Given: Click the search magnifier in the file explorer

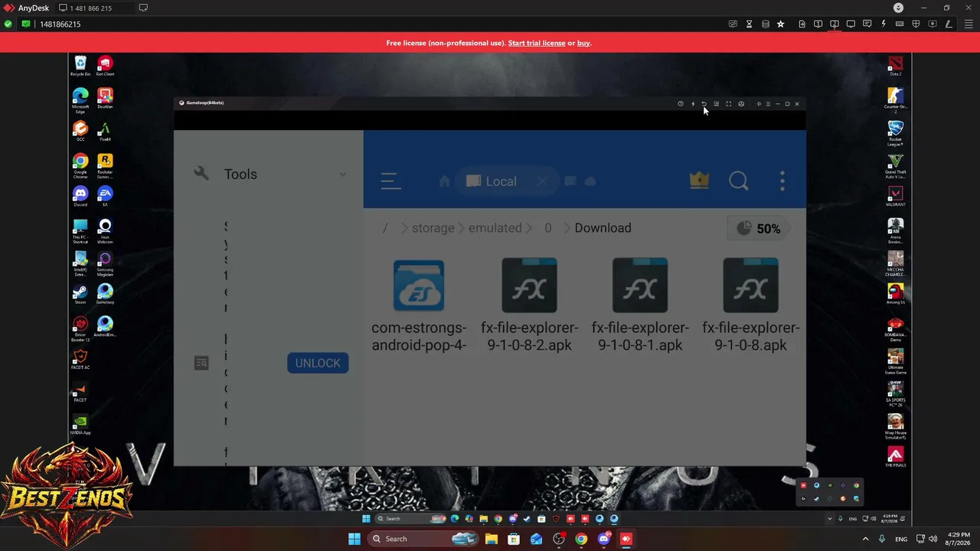Looking at the screenshot, I should [x=739, y=181].
